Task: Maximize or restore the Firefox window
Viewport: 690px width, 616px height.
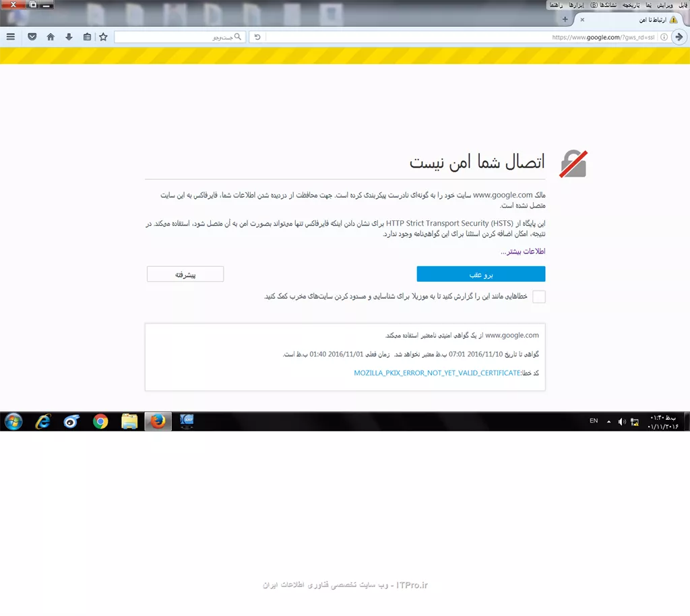Action: point(32,5)
